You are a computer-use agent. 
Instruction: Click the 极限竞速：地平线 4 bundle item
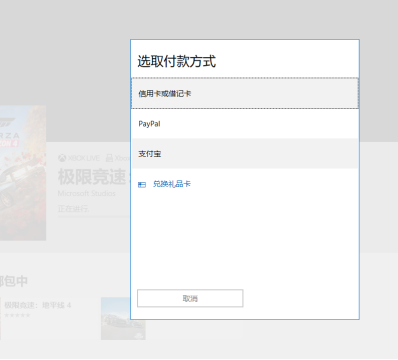(37, 305)
